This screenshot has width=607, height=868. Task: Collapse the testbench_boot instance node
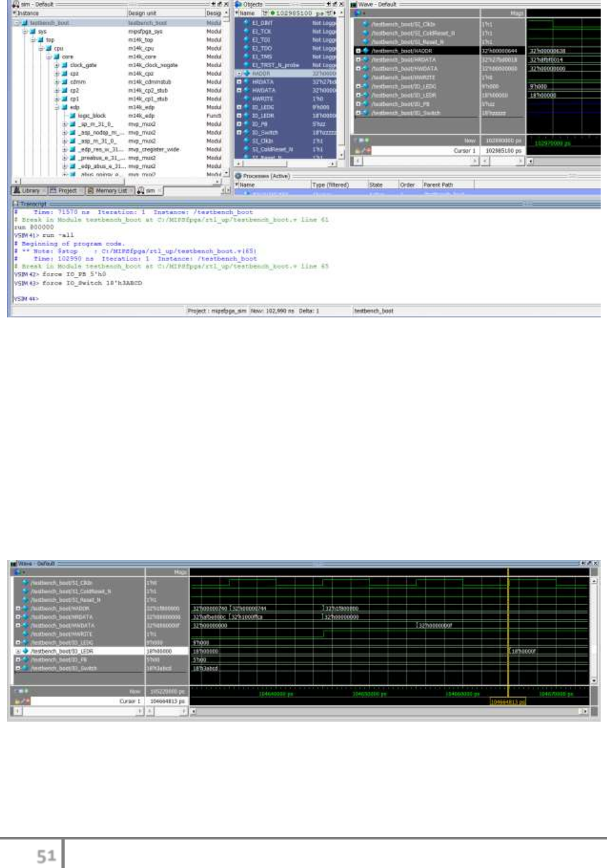17,23
